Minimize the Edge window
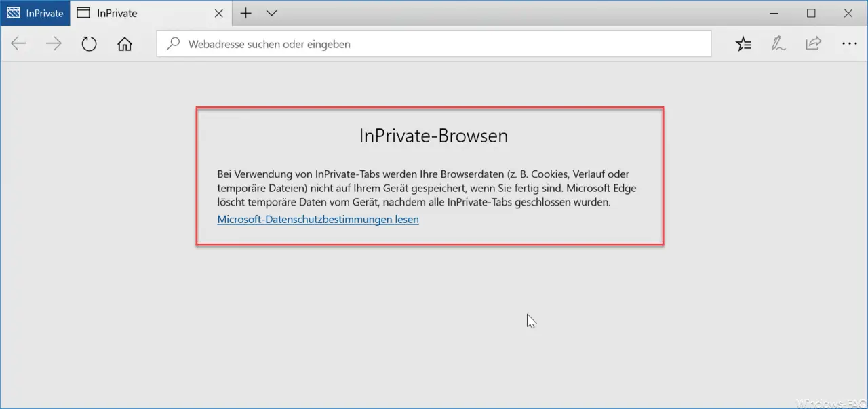The width and height of the screenshot is (868, 409). tap(774, 13)
